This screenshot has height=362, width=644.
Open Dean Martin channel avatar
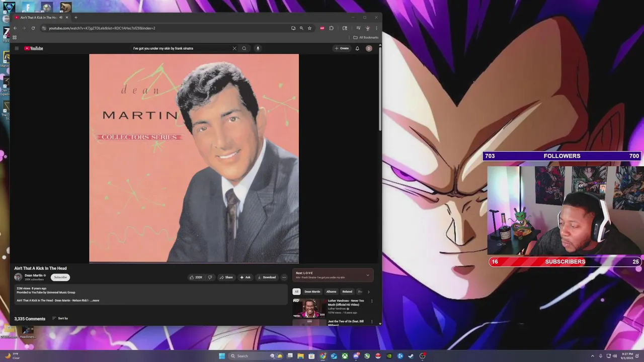point(18,277)
